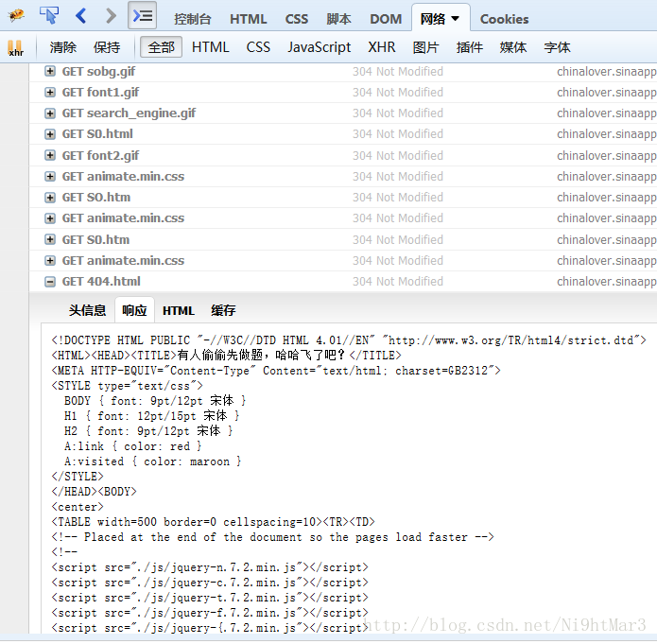Switch to the top HTML panel tab
Viewport: 657px width, 644px height.
(x=248, y=19)
